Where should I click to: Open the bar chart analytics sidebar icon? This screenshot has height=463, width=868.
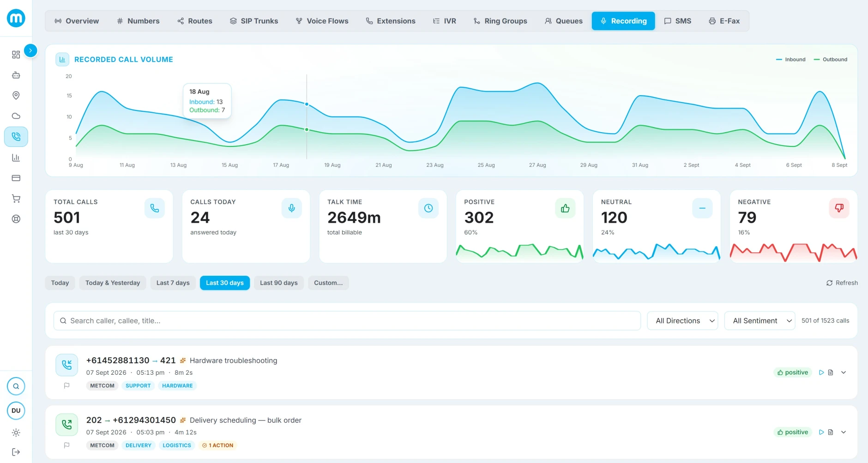[16, 158]
